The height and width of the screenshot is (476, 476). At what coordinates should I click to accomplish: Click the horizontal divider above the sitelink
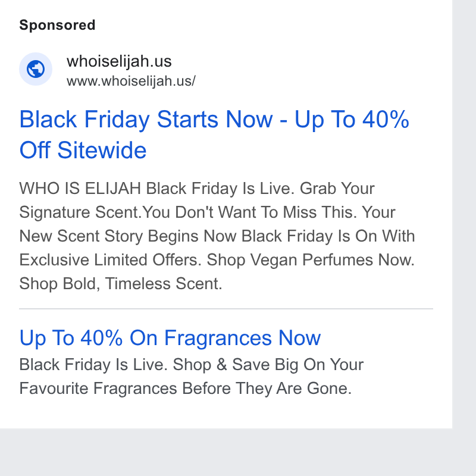click(226, 309)
